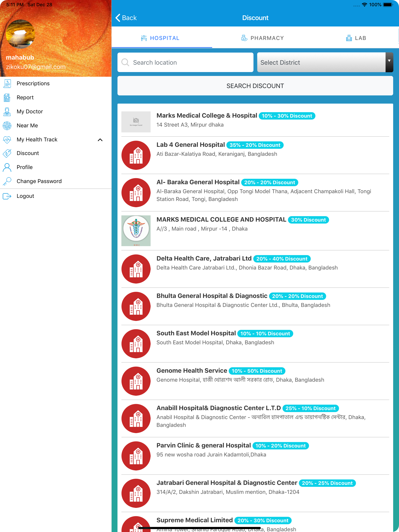Click the Logout arrow icon
Screen dimensions: 399x532
(x=7, y=196)
